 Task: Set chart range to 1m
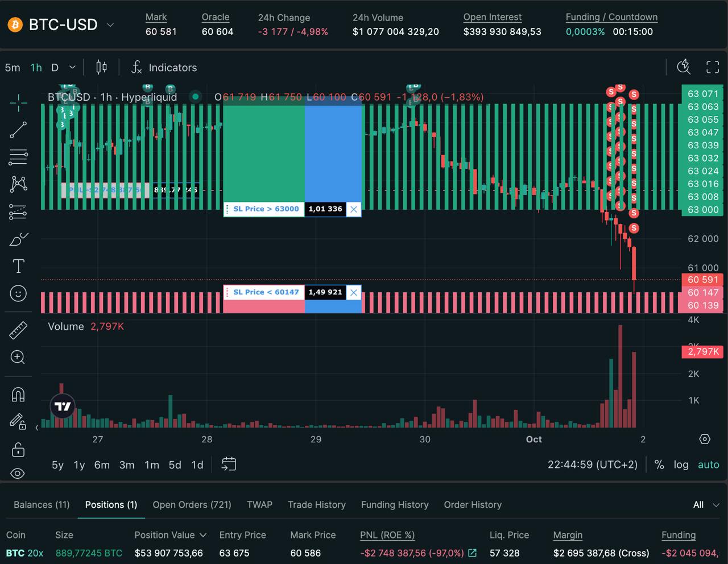pos(152,465)
